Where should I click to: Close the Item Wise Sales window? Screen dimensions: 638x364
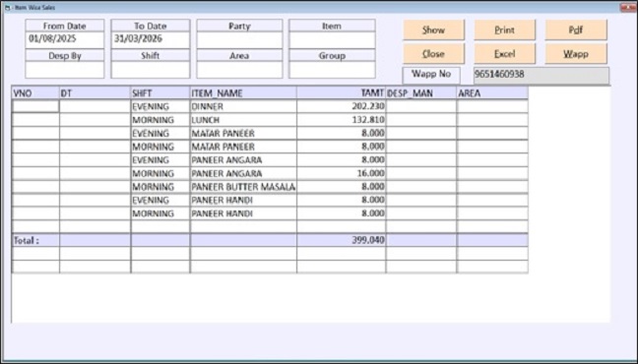[x=628, y=7]
